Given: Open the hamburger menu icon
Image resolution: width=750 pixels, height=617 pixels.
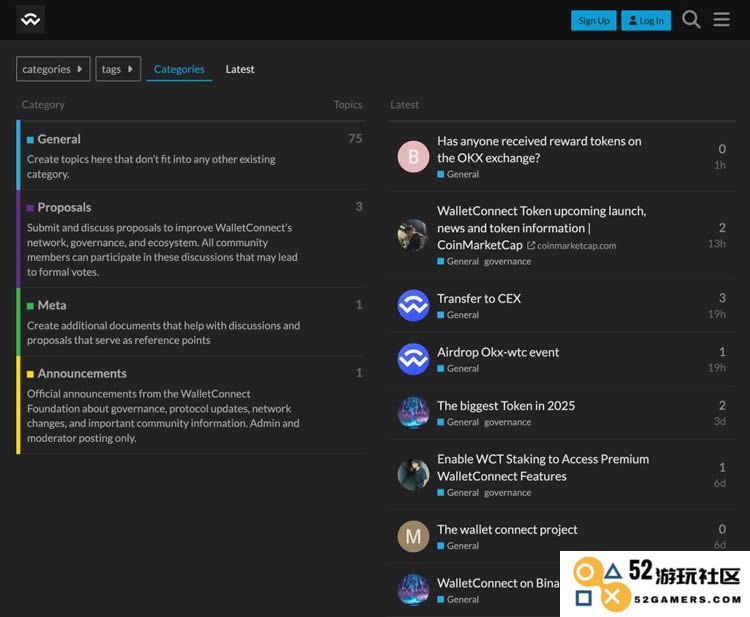Looking at the screenshot, I should point(721,20).
